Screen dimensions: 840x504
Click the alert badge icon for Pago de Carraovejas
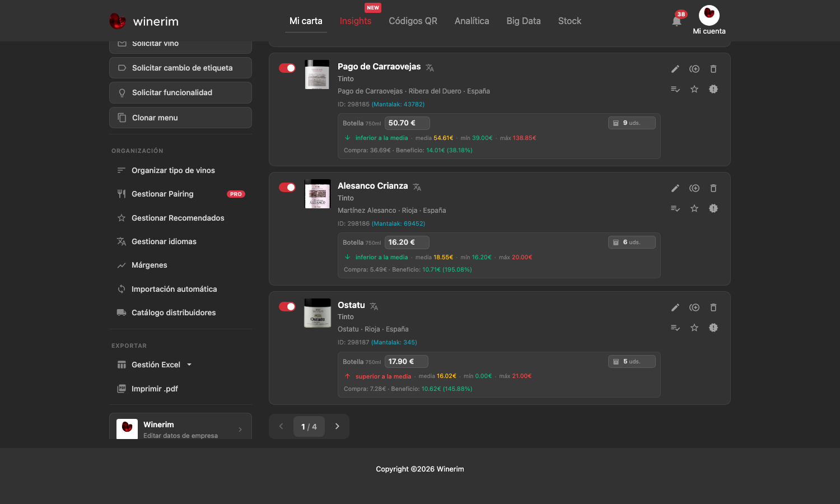713,89
